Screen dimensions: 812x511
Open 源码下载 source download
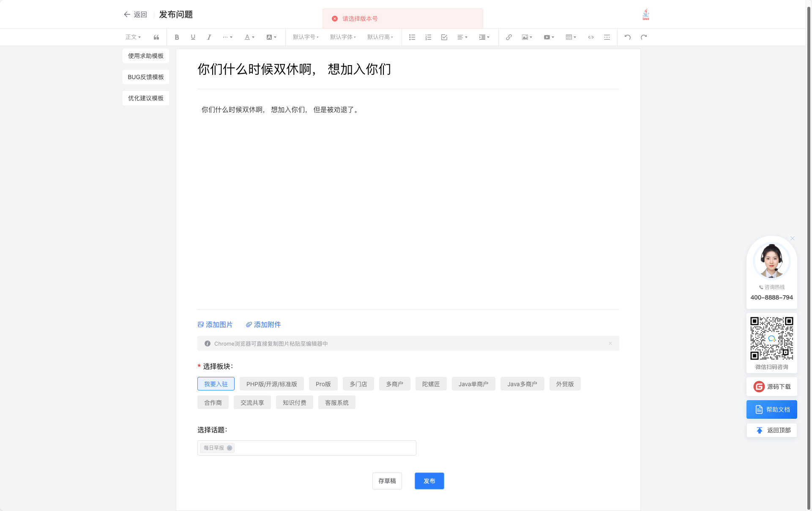772,387
